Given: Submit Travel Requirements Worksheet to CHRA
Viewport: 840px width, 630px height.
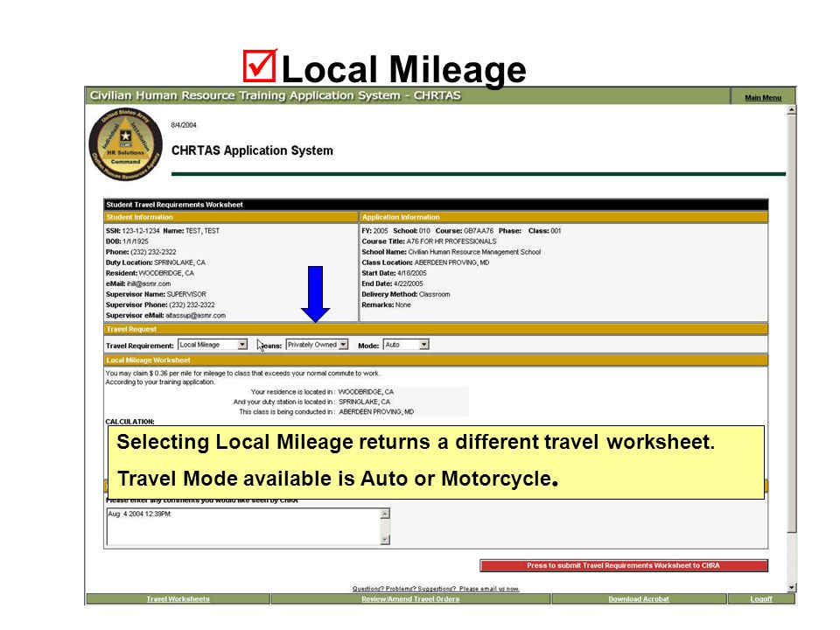Looking at the screenshot, I should click(x=624, y=565).
